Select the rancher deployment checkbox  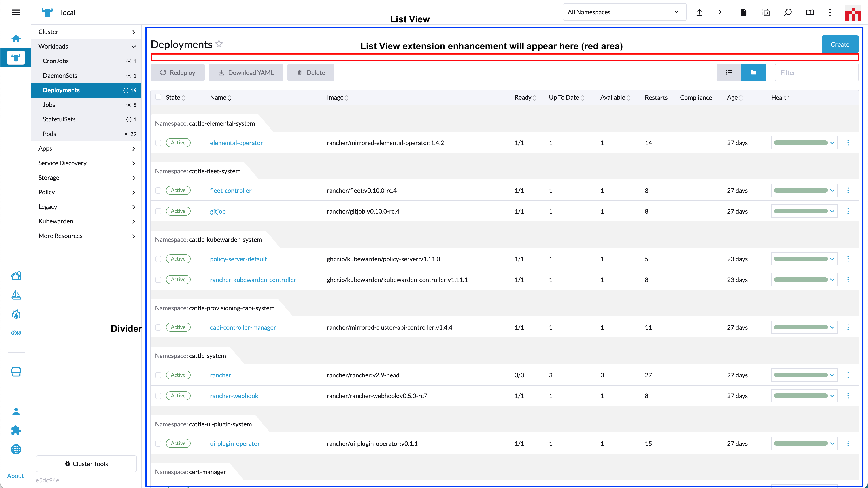(158, 375)
